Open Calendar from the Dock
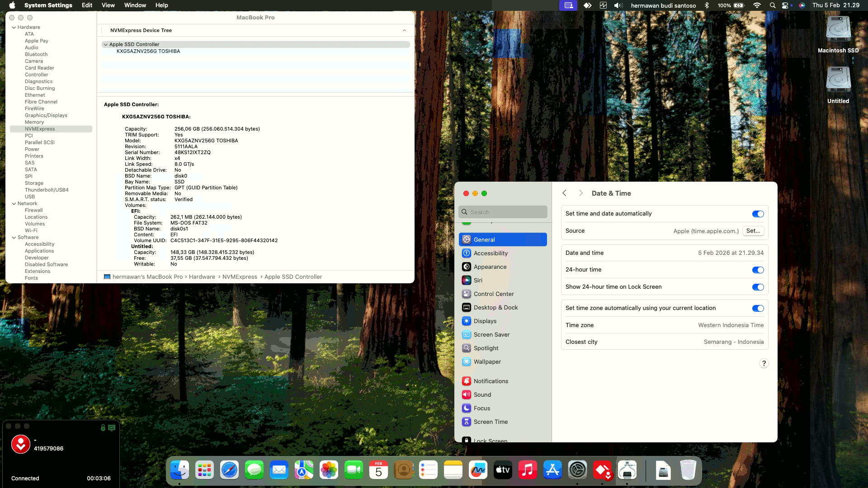Viewport: 868px width, 488px height. point(378,470)
